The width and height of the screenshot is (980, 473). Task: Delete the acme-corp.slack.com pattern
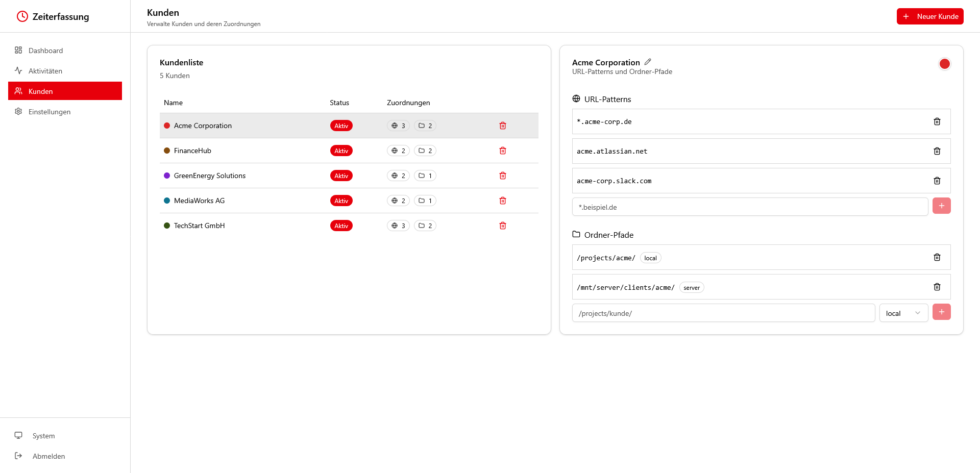937,181
